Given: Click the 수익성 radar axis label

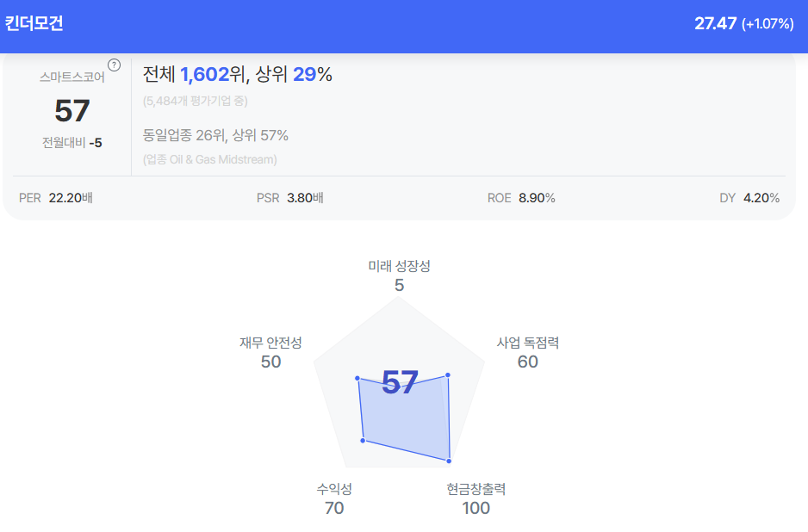Looking at the screenshot, I should [334, 489].
